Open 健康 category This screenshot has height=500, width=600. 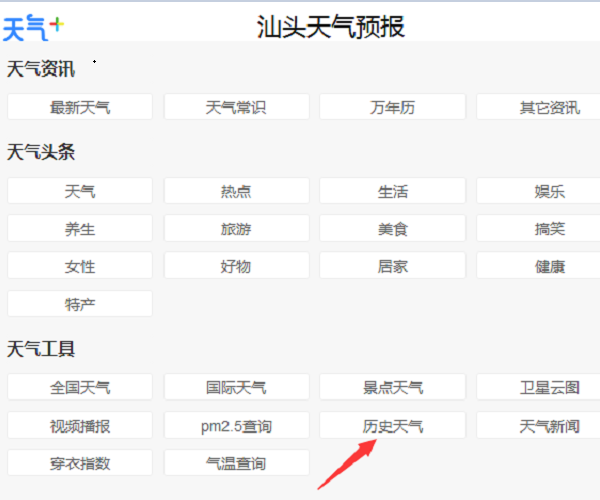(538, 265)
